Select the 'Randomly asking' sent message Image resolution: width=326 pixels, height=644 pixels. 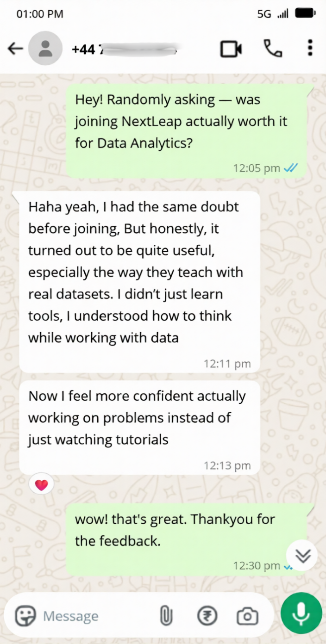coord(186,132)
